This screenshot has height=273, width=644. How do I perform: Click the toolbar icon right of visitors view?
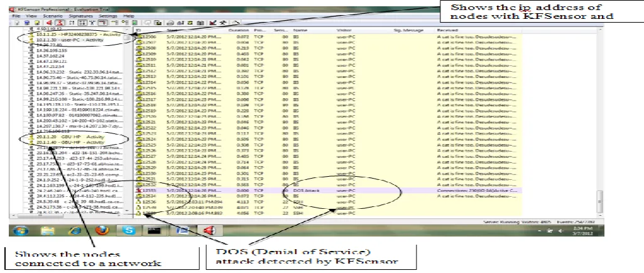pos(72,23)
